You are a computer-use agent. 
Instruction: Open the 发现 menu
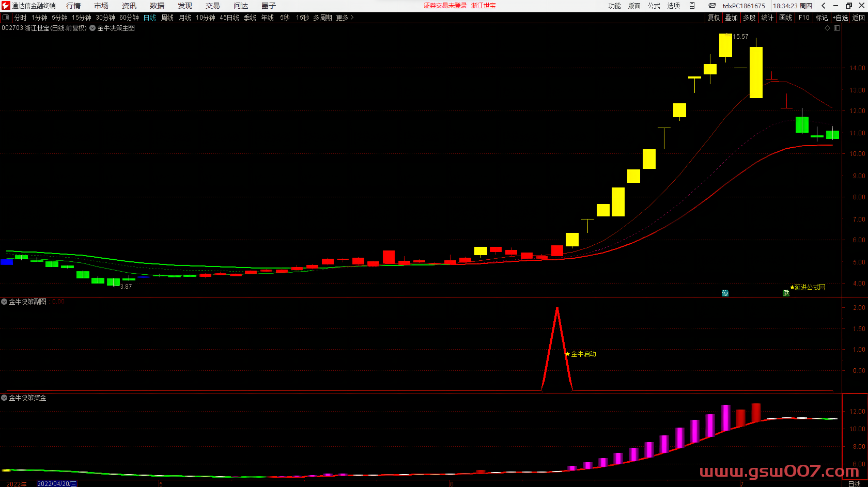(185, 6)
